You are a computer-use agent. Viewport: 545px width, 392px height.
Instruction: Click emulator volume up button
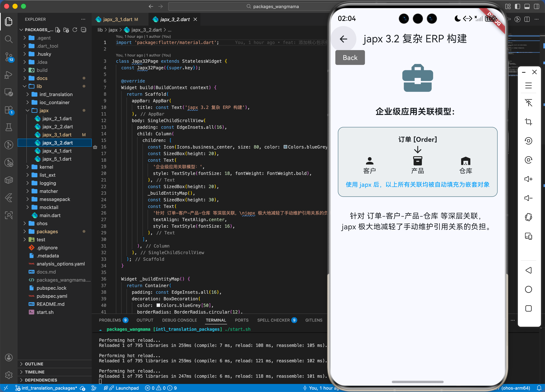(528, 179)
